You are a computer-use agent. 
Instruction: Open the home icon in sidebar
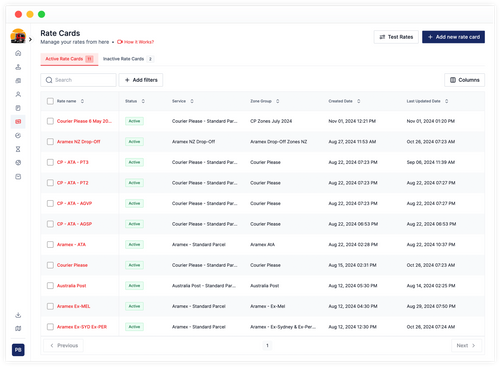18,53
